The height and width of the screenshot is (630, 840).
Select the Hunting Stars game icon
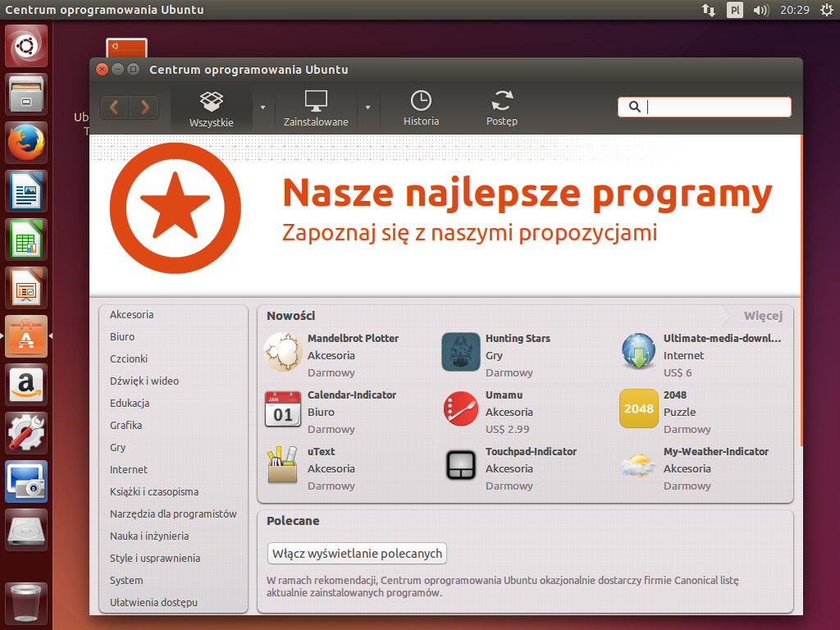pyautogui.click(x=461, y=353)
